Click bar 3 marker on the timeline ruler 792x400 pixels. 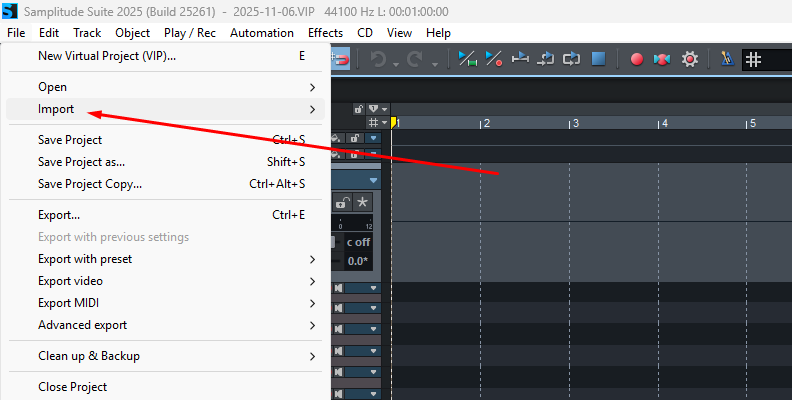pyautogui.click(x=574, y=123)
